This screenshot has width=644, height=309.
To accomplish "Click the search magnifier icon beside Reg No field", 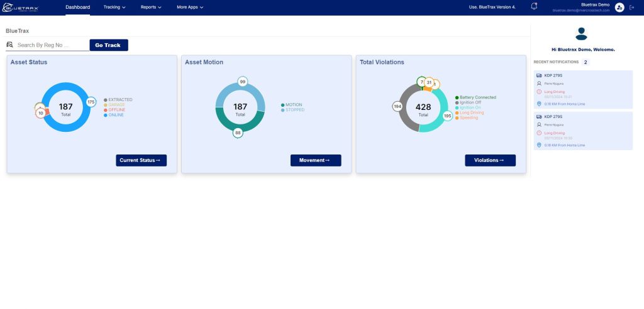I will coord(9,45).
